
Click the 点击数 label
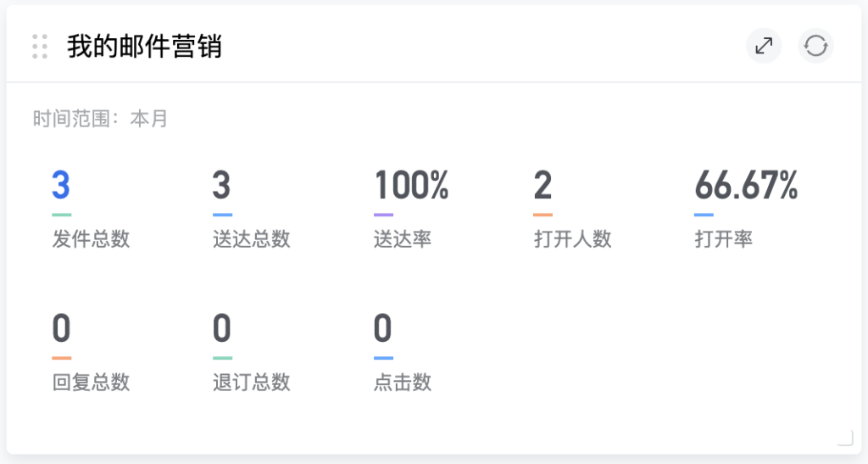pyautogui.click(x=402, y=383)
